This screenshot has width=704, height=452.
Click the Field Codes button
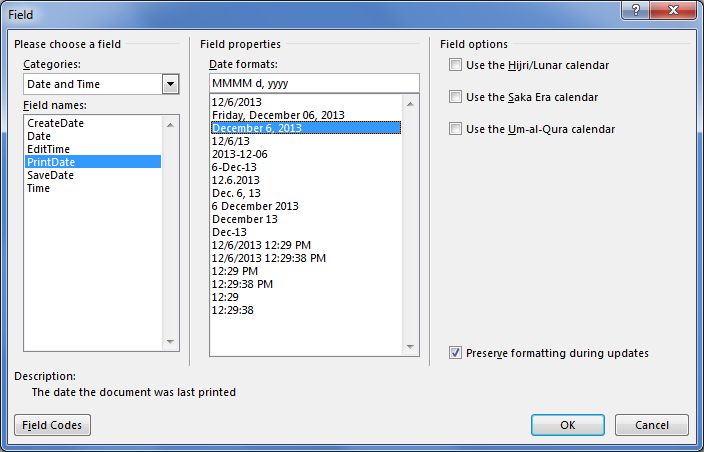tap(53, 425)
